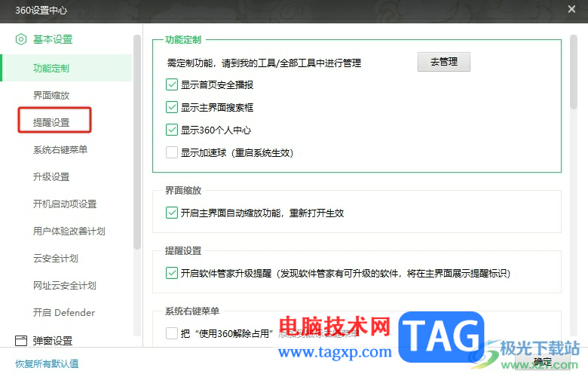588x377 pixels.
Task: Click the 去管理 button
Action: click(443, 62)
